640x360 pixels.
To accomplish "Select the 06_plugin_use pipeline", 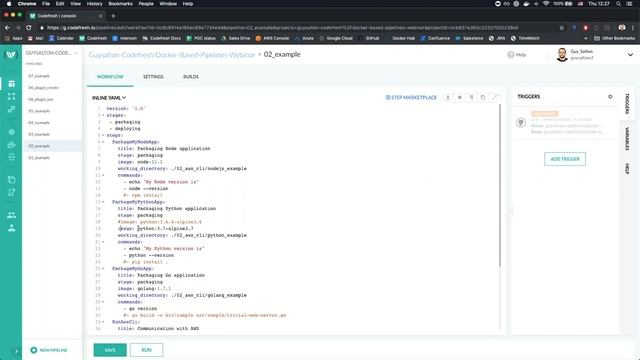I will point(41,99).
